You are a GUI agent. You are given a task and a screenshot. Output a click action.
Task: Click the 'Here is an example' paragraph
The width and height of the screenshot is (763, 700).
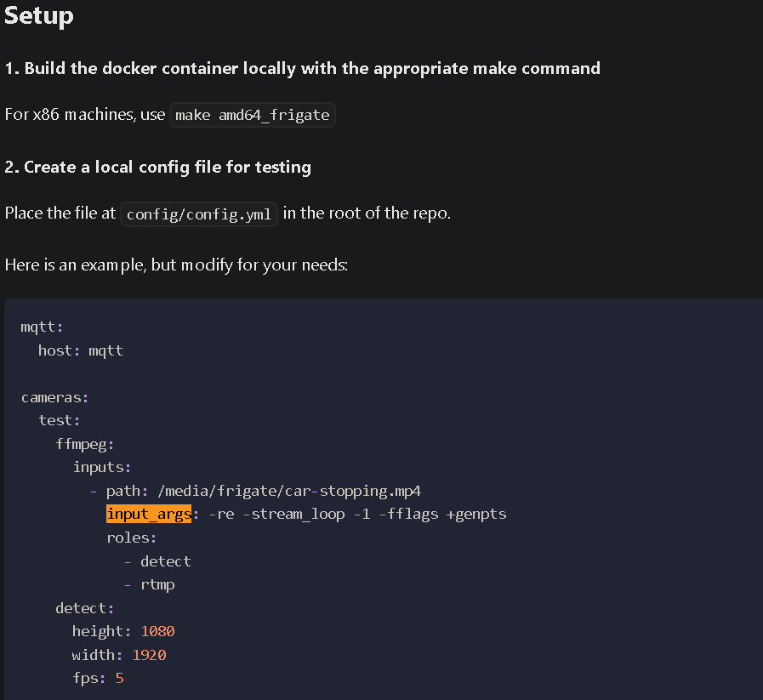pyautogui.click(x=176, y=265)
